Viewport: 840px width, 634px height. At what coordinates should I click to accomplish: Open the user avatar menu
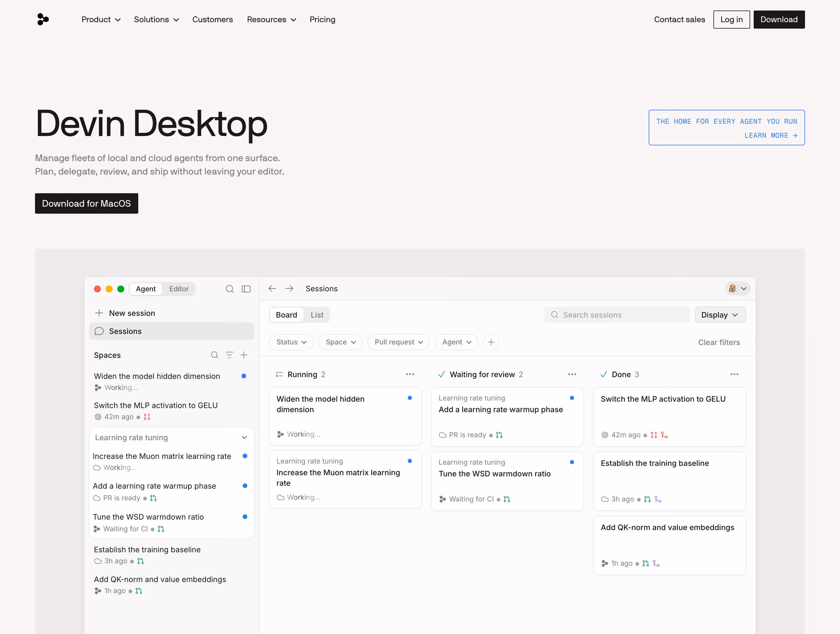point(737,288)
